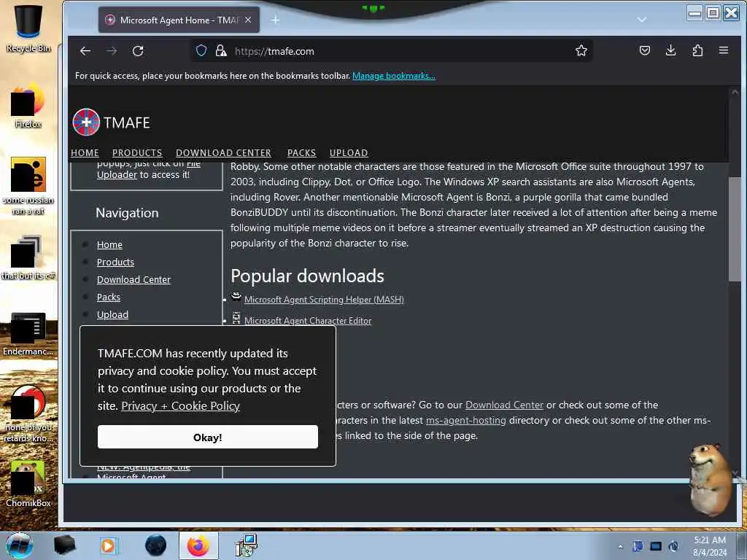Open a new browser tab
747x560 pixels.
point(275,20)
